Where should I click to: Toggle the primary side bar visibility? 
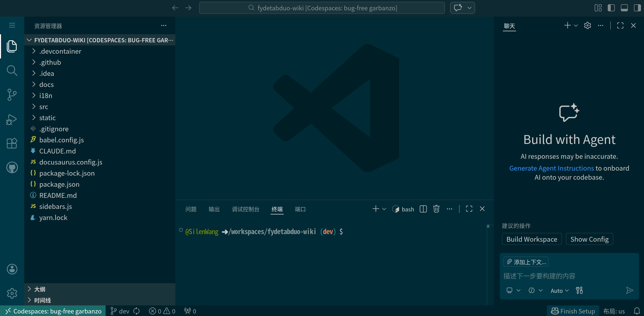[x=611, y=8]
